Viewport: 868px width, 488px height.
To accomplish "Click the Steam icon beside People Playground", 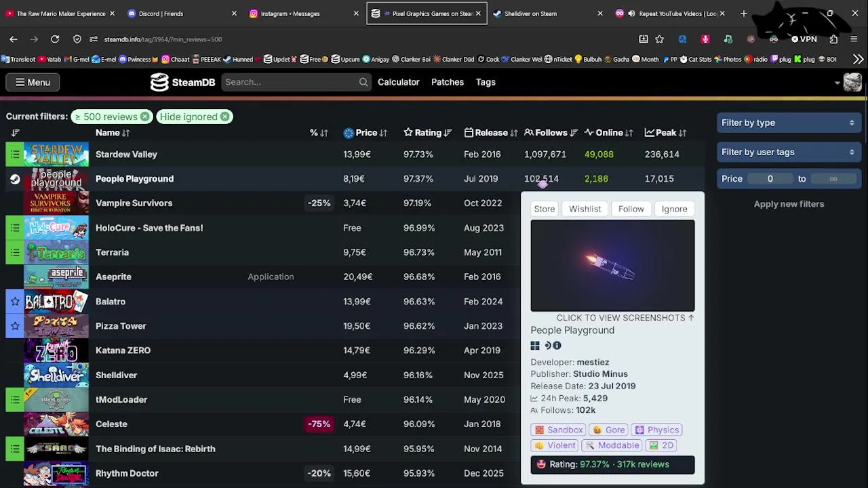I will 15,179.
